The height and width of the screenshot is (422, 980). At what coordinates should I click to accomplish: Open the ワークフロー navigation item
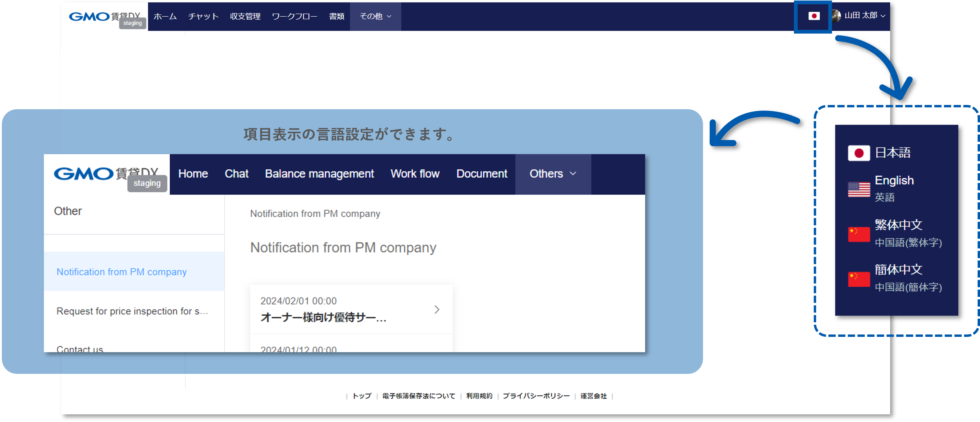tap(294, 16)
